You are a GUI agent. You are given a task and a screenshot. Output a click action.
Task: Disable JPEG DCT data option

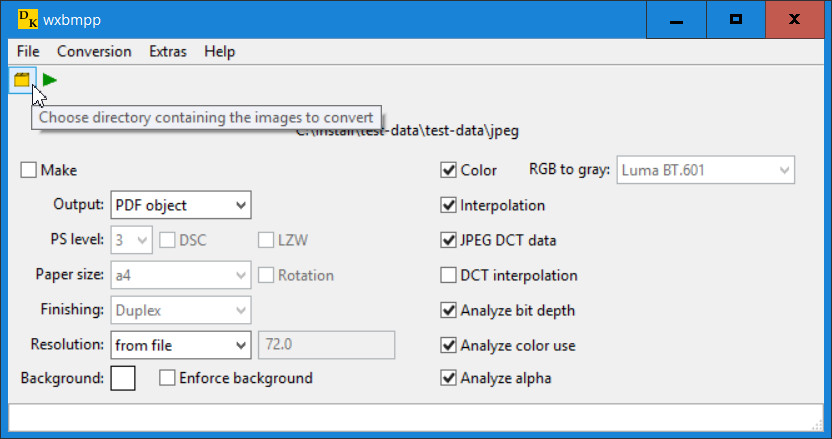[449, 240]
